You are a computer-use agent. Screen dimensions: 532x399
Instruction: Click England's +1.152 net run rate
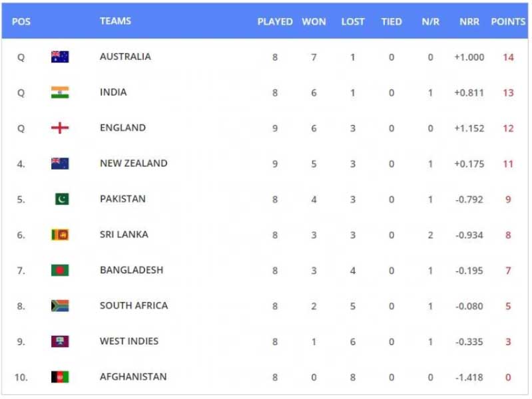[469, 128]
